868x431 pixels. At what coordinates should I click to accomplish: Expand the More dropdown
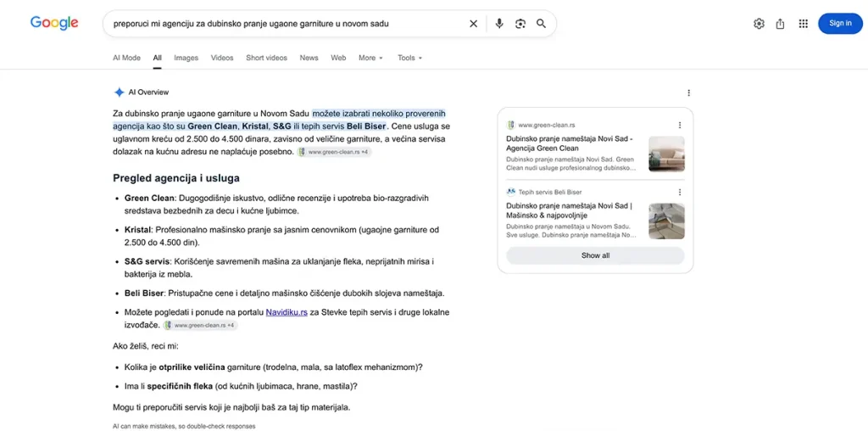pos(370,58)
